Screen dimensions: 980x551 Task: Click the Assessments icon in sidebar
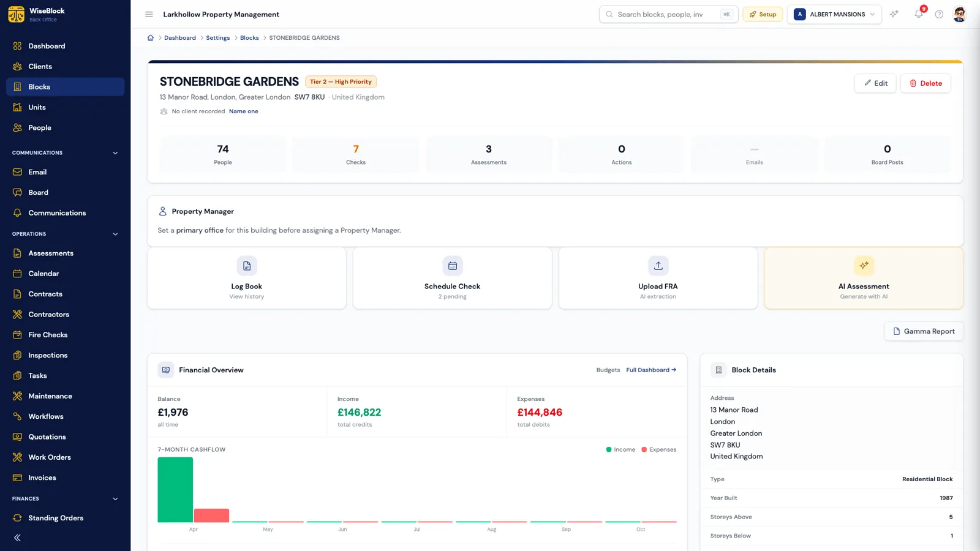(x=17, y=253)
